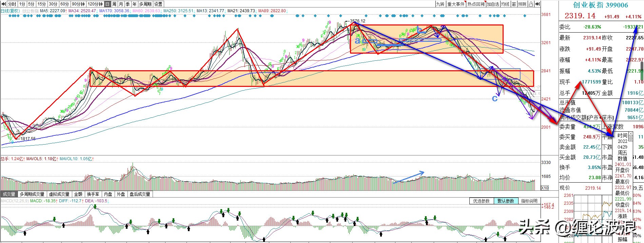644x243 pixels.
Task: Select the 30分 period tab
Action: coord(53,4)
